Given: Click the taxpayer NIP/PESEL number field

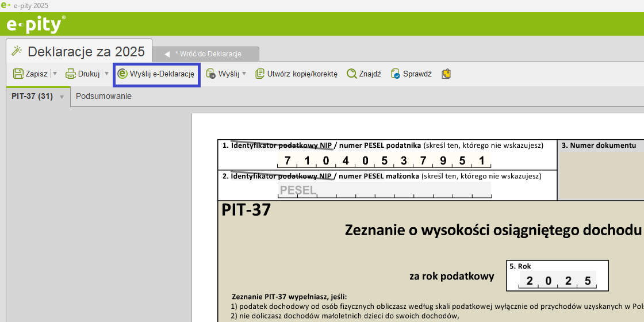Looking at the screenshot, I should [384, 160].
